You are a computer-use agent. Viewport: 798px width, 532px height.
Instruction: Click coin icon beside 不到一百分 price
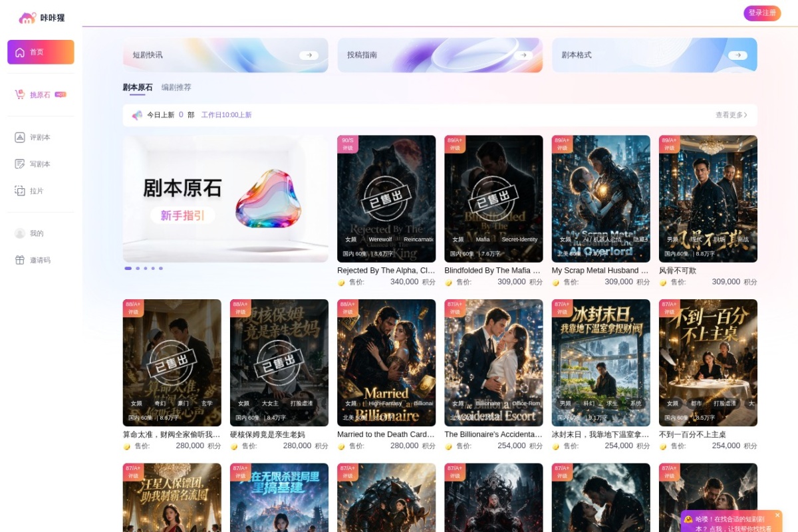[663, 447]
